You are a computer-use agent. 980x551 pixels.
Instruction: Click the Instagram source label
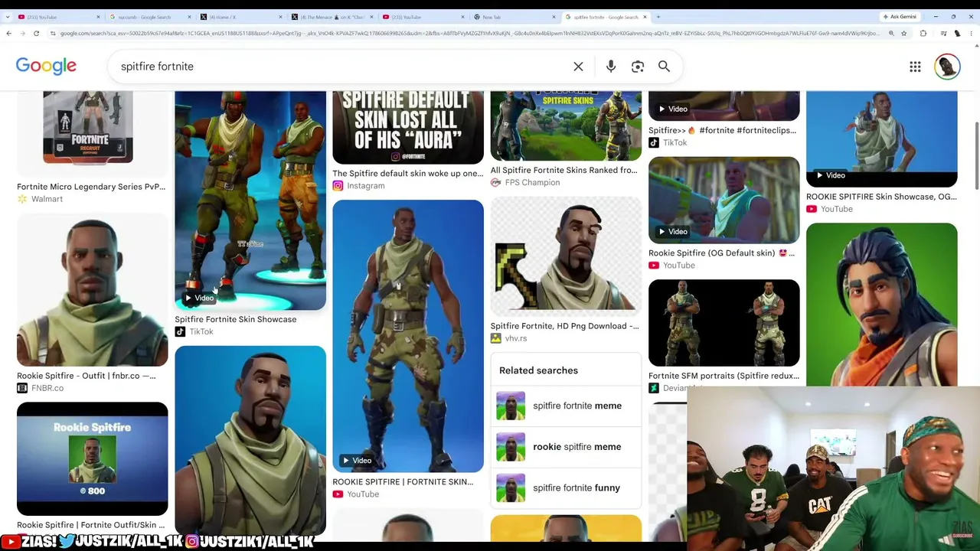pyautogui.click(x=365, y=186)
